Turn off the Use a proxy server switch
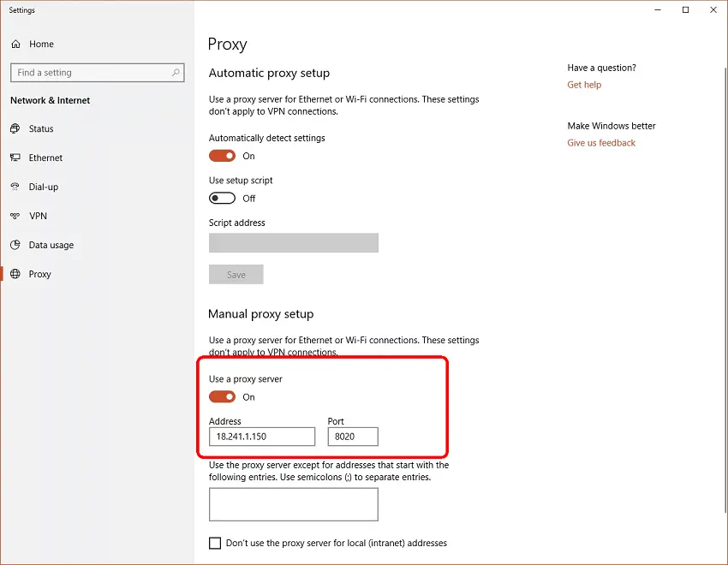The width and height of the screenshot is (728, 565). point(222,396)
